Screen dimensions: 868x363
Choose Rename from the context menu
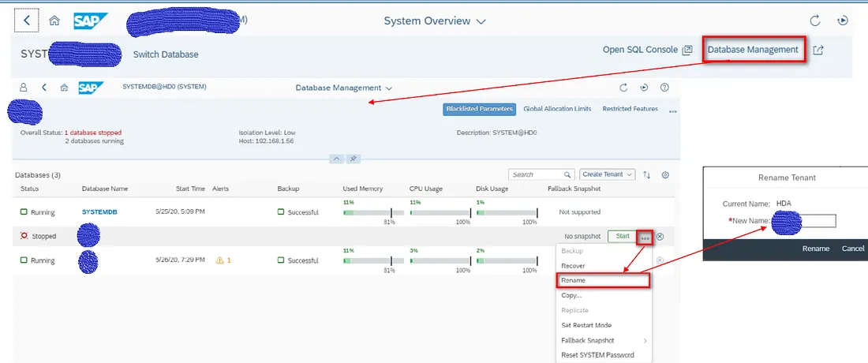point(602,281)
